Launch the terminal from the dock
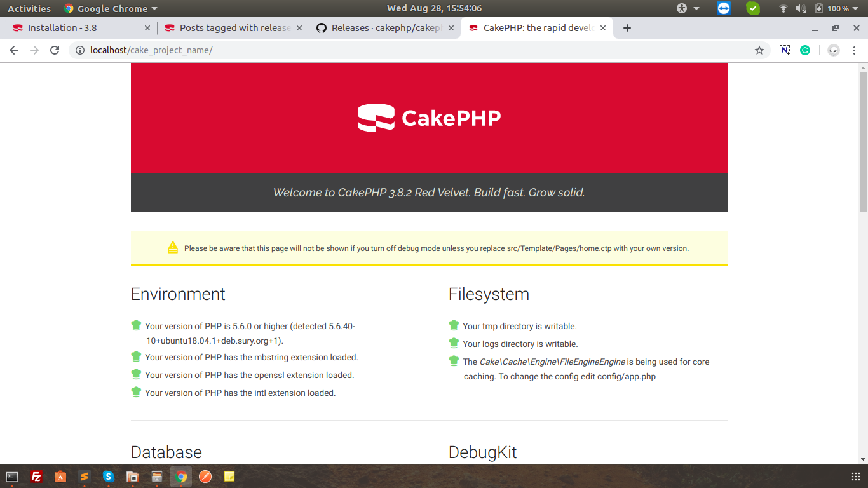868x488 pixels. click(x=13, y=477)
